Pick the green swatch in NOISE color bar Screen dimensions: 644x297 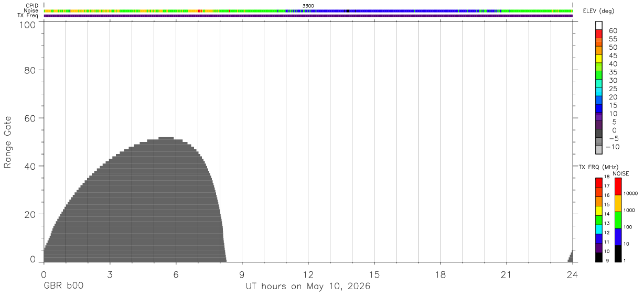(618, 220)
